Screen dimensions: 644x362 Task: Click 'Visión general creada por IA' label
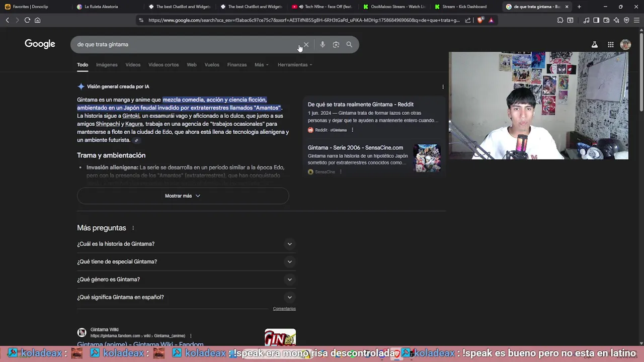pyautogui.click(x=118, y=86)
